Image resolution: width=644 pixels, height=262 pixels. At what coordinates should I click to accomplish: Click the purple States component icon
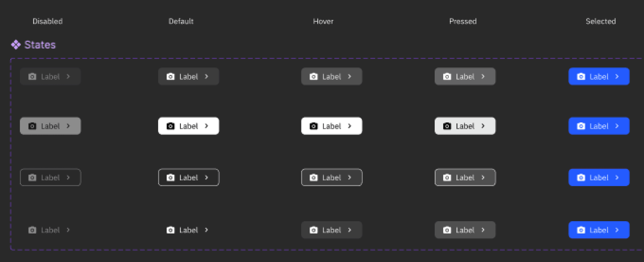point(16,45)
